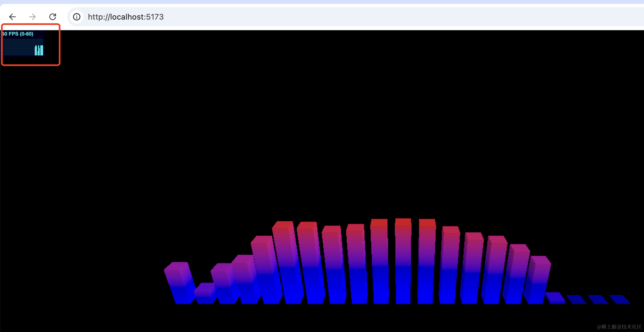644x332 pixels.
Task: Toggle the FPS stats panel
Action: point(23,43)
